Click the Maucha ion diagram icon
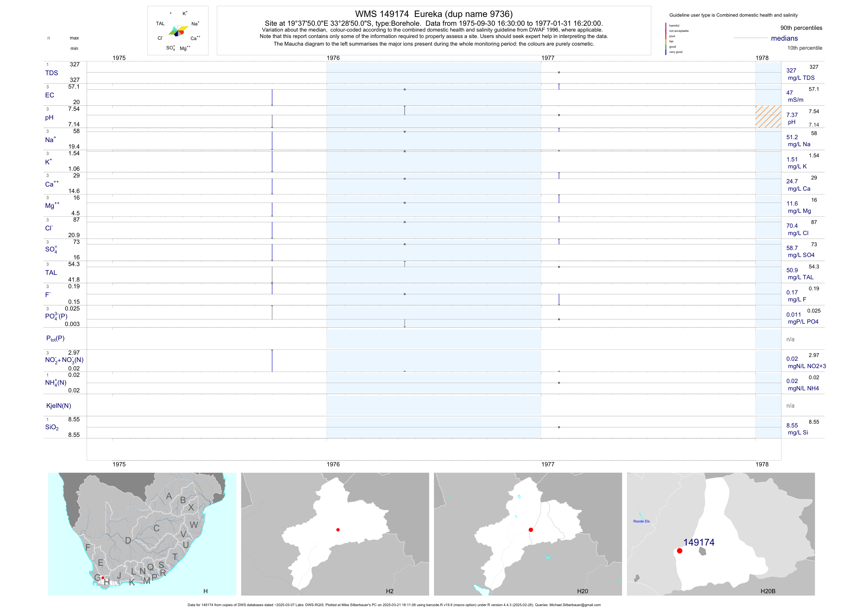Viewport: 868px width, 614px height. click(x=178, y=31)
